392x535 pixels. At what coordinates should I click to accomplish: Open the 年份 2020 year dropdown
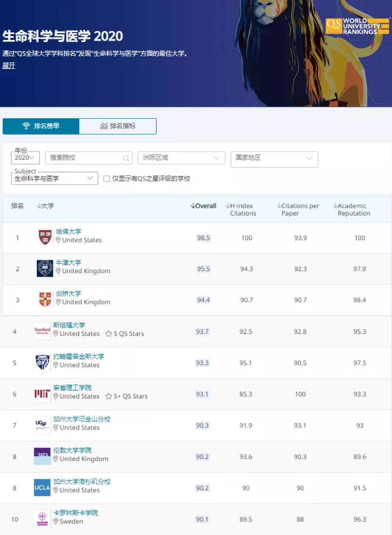pyautogui.click(x=25, y=158)
